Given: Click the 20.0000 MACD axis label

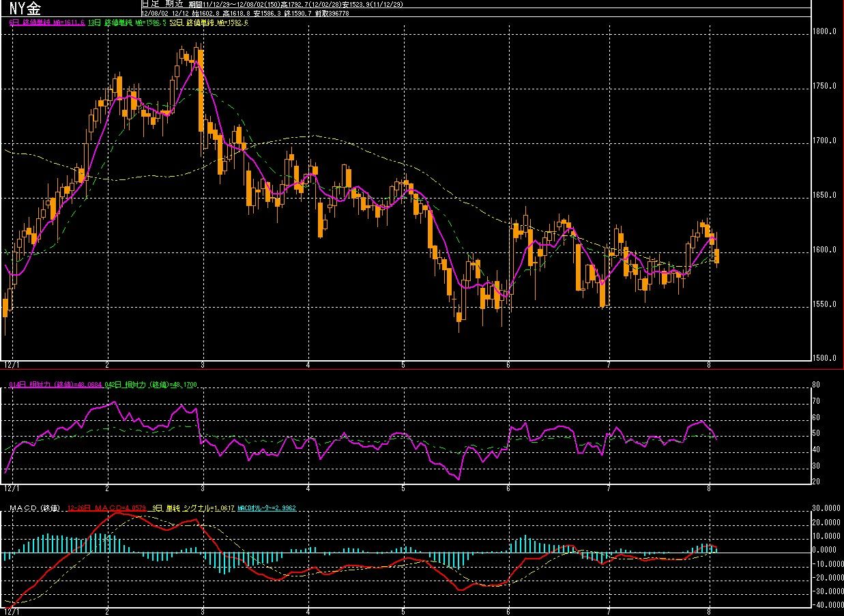Looking at the screenshot, I should (827, 522).
